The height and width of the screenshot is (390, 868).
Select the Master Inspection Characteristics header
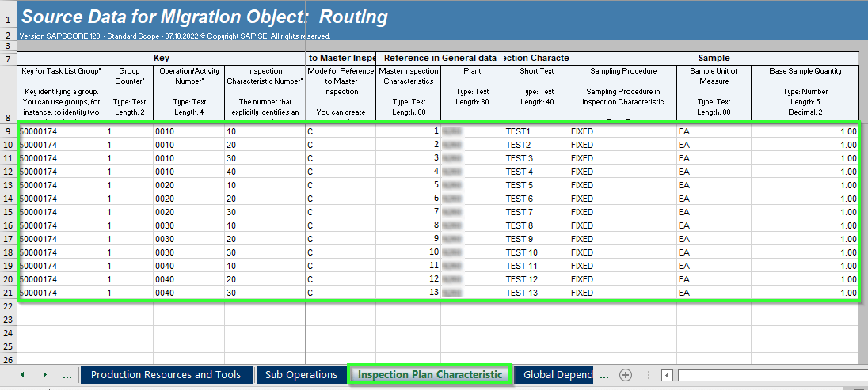tap(409, 93)
